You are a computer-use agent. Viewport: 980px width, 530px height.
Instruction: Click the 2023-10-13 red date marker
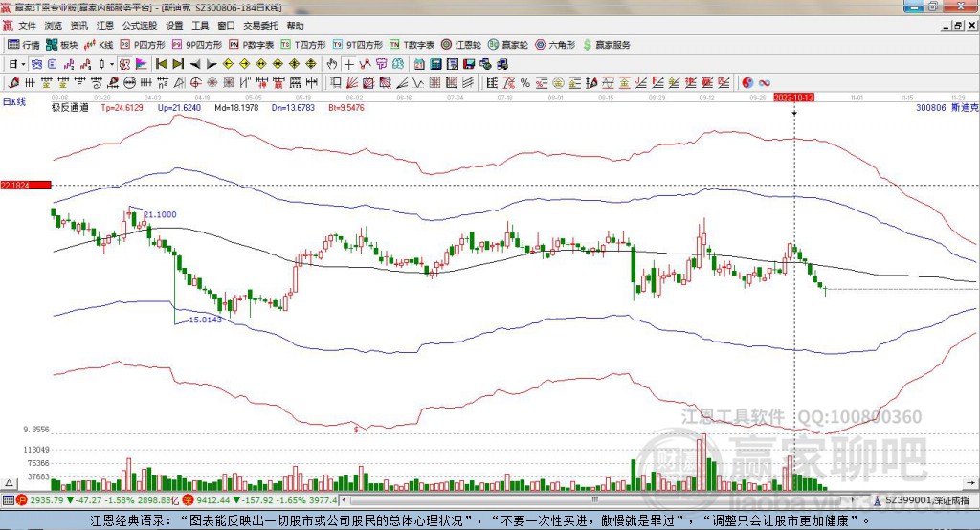[x=793, y=98]
